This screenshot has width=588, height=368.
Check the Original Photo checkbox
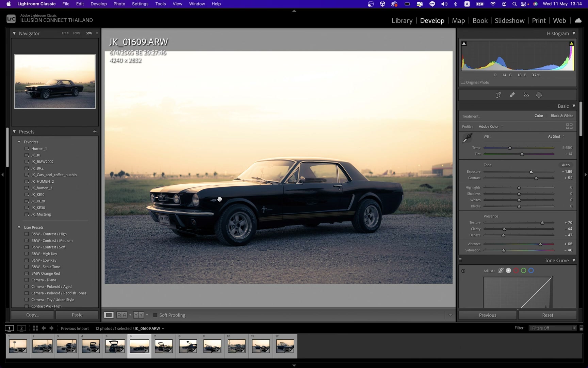(x=463, y=82)
